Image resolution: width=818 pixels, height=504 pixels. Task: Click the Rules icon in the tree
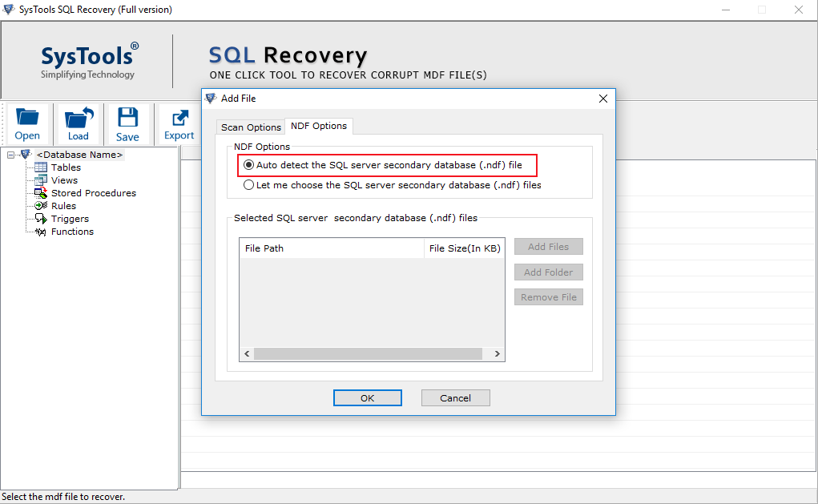coord(39,205)
